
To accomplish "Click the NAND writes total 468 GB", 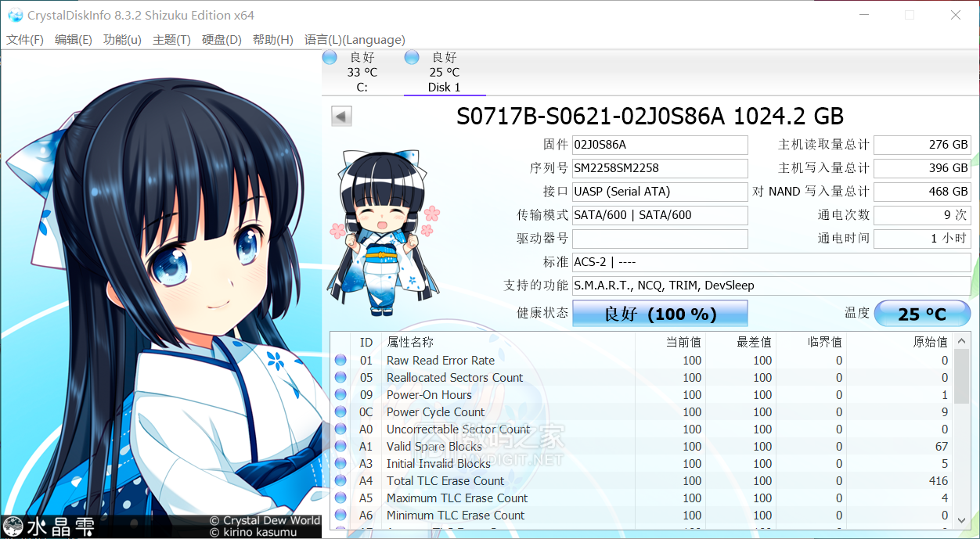I will point(922,192).
